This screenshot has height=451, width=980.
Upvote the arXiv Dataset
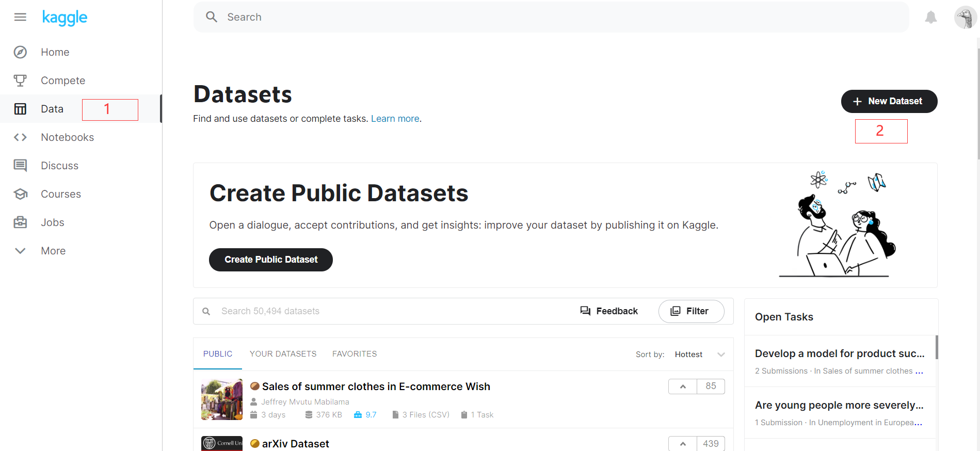coord(683,444)
